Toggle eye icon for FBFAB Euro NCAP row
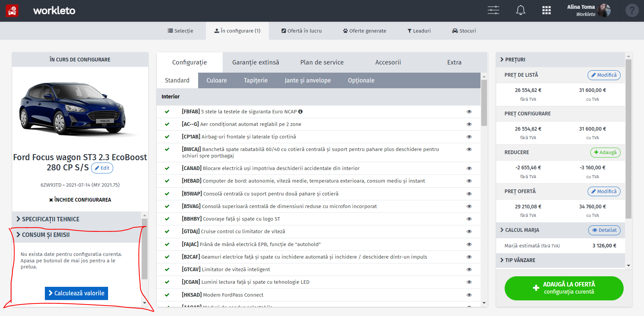Screen dimensions: 644x316 [x=469, y=112]
